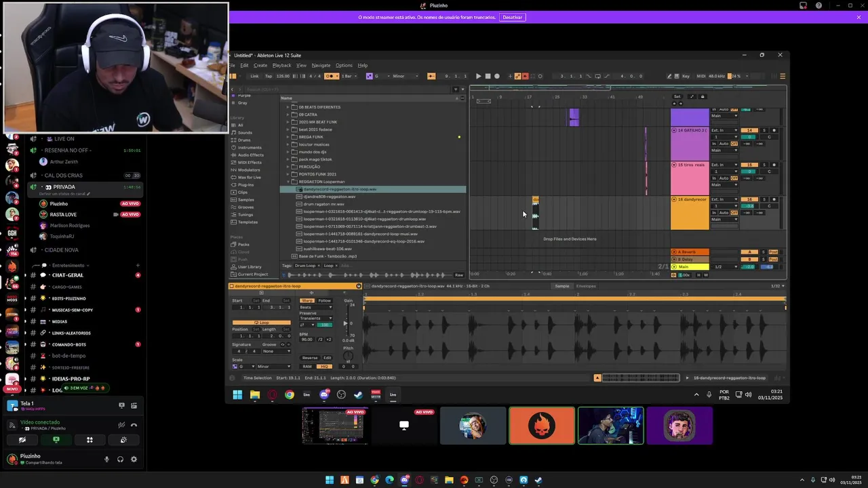The image size is (868, 488).
Task: Click the Session Record circle button
Action: tap(540, 76)
